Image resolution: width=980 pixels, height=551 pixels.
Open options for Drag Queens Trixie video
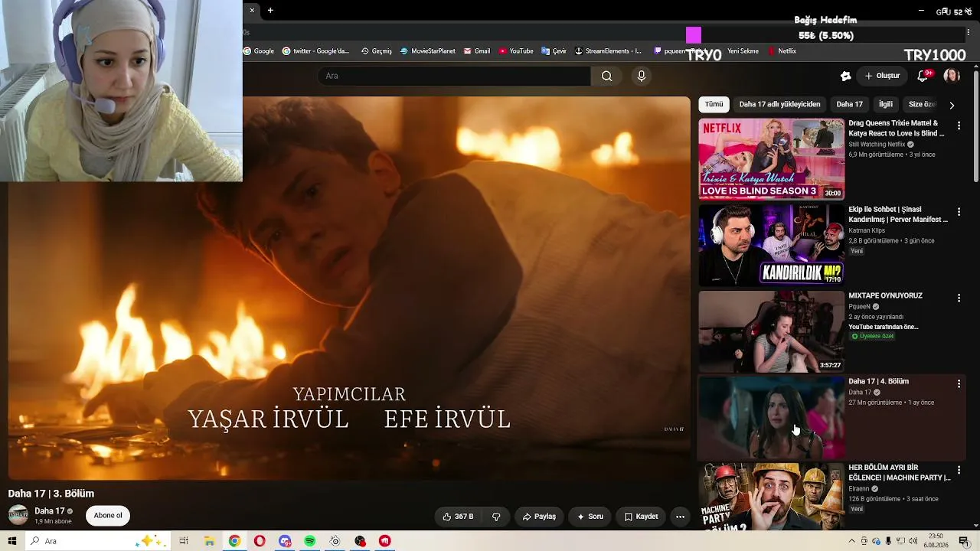[959, 126]
